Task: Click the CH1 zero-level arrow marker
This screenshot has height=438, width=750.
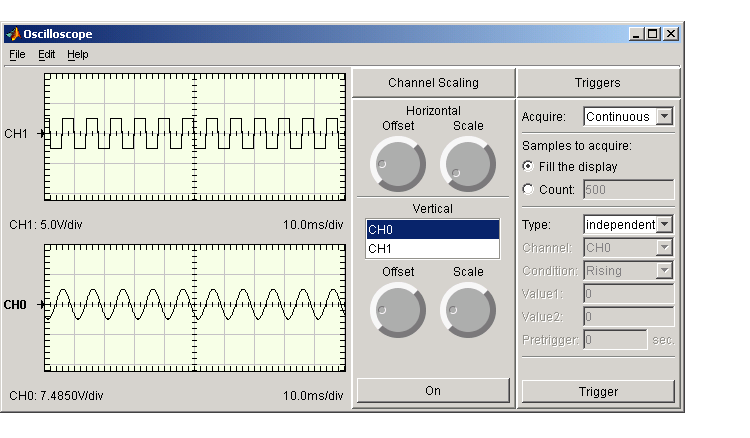Action: click(41, 133)
